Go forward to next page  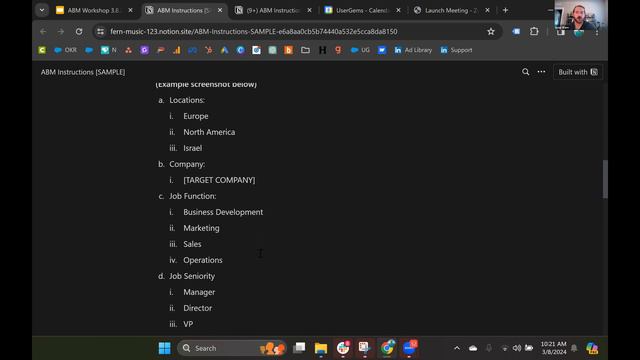(x=61, y=31)
